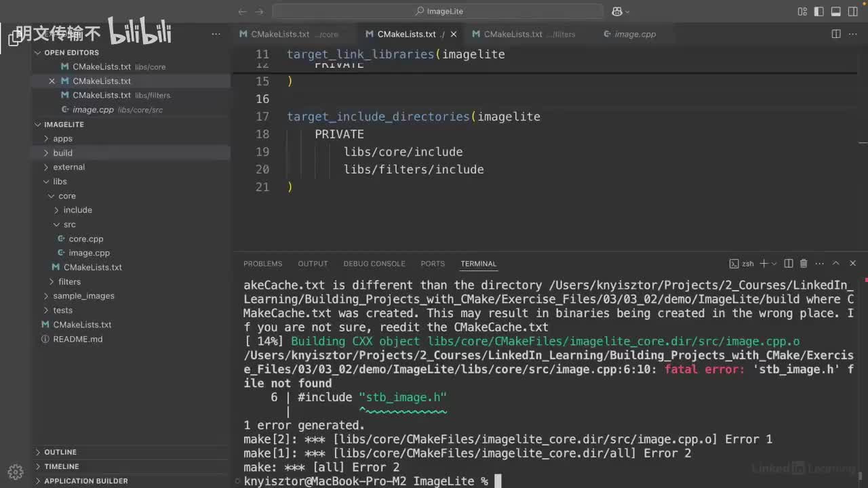The image size is (868, 488).
Task: Switch to the Output tab
Action: 313,264
